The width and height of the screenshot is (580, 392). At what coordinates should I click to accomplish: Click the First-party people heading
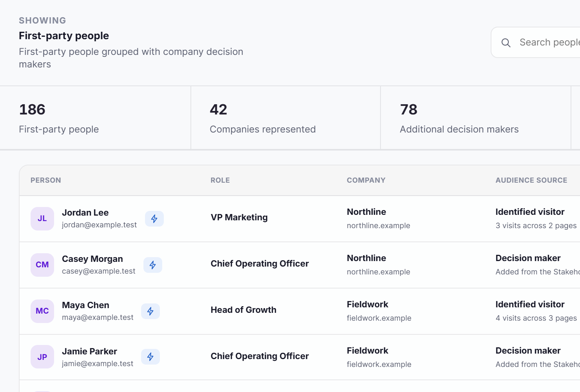click(64, 36)
